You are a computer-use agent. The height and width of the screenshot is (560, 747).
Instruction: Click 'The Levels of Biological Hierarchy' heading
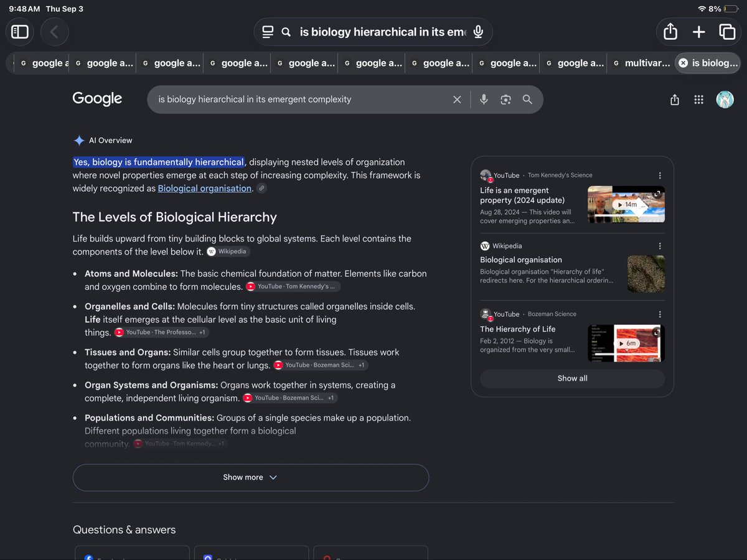point(175,217)
